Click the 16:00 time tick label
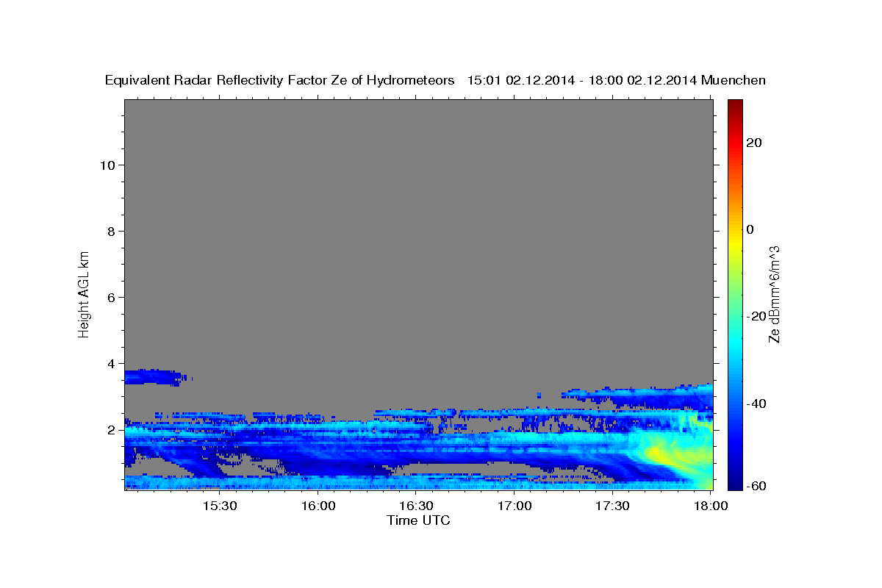The width and height of the screenshot is (882, 588). 318,506
